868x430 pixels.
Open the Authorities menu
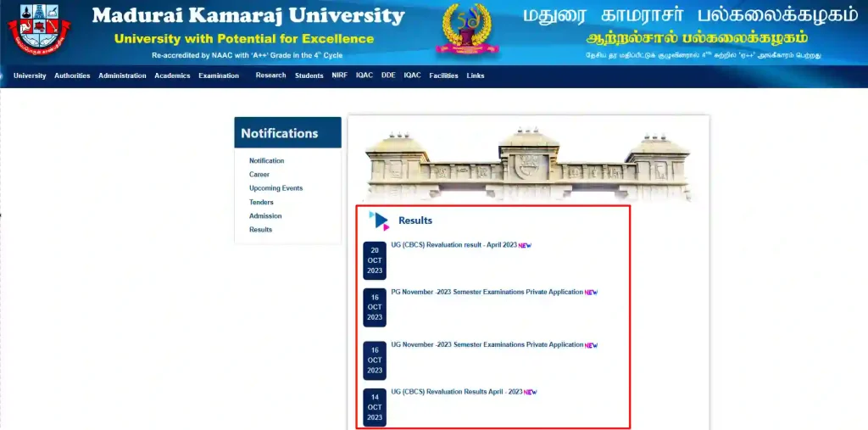[x=72, y=76]
